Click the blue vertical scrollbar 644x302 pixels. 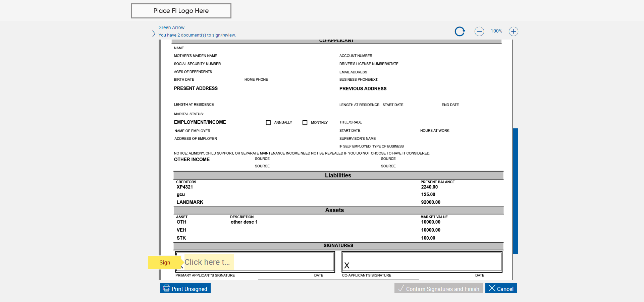(x=516, y=191)
